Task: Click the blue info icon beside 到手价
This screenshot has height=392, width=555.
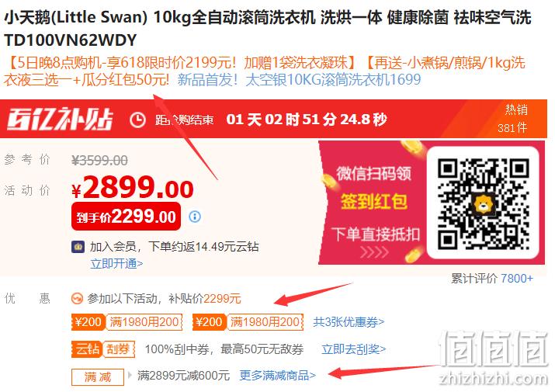Action: 195,217
